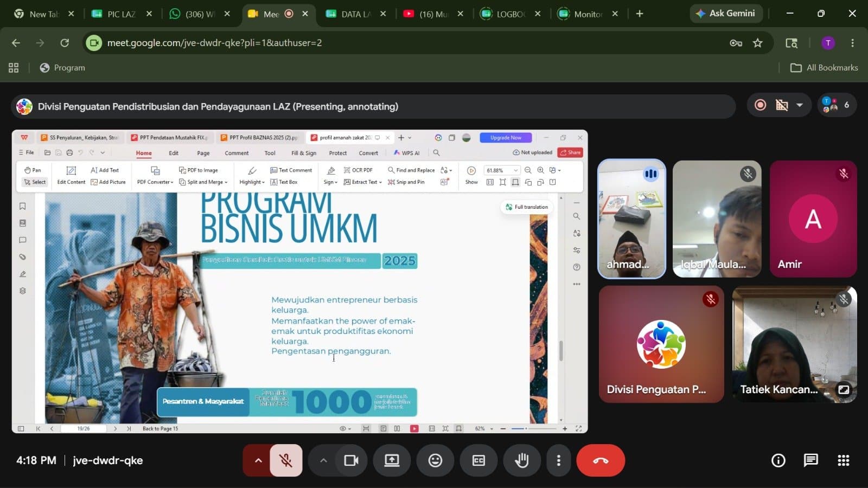Screen dimensions: 868x488
Task: Open activities grid icon
Action: [844, 460]
